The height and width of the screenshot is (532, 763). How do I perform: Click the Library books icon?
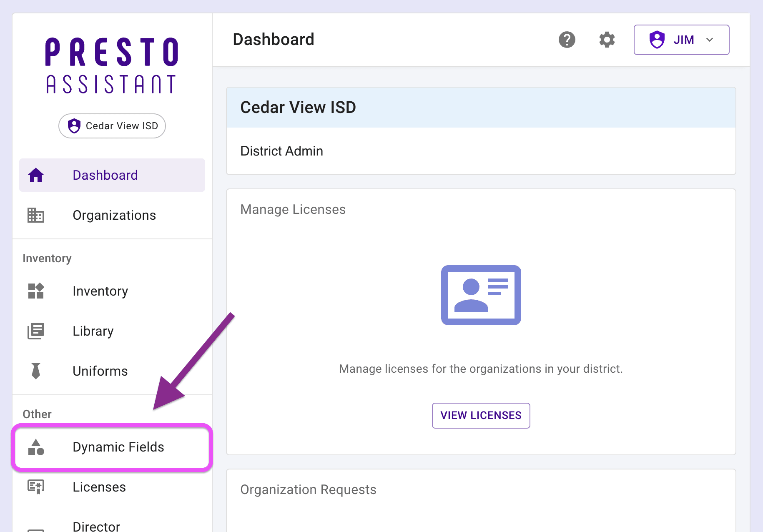click(x=36, y=331)
